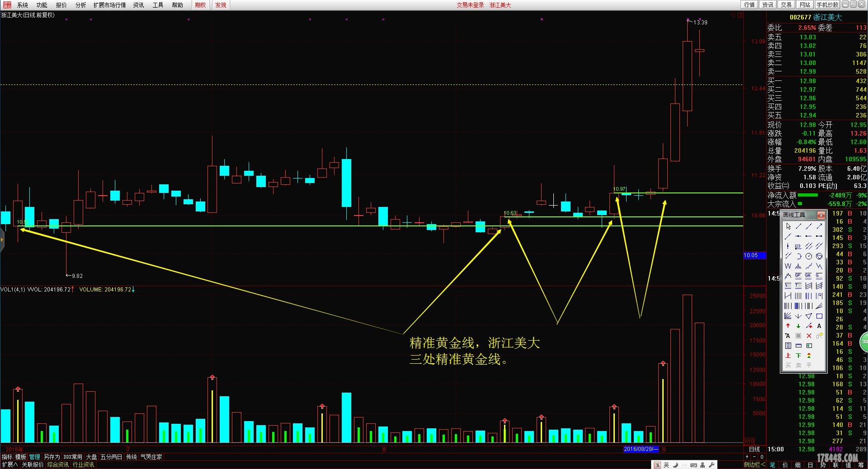Click the red X delete drawing tool
868x469 pixels.
(809, 336)
